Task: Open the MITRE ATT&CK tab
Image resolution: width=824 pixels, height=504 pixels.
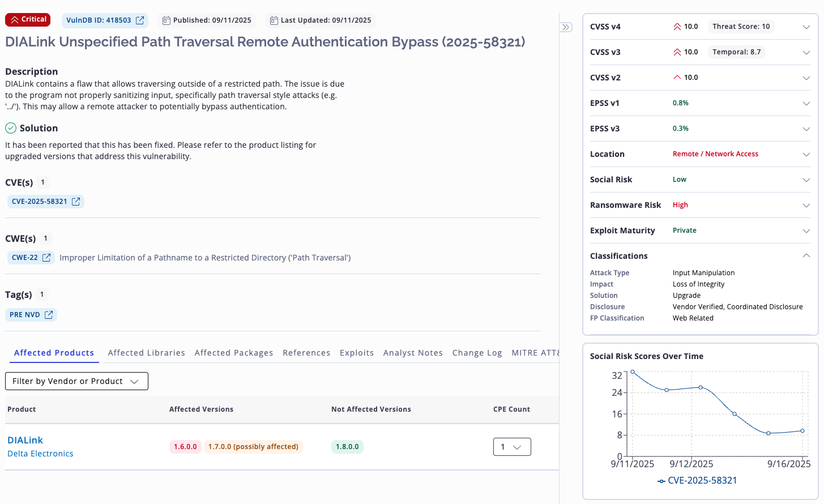Action: 535,353
